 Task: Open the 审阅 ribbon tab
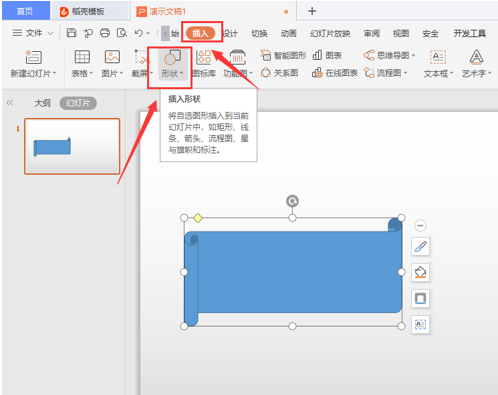point(371,33)
